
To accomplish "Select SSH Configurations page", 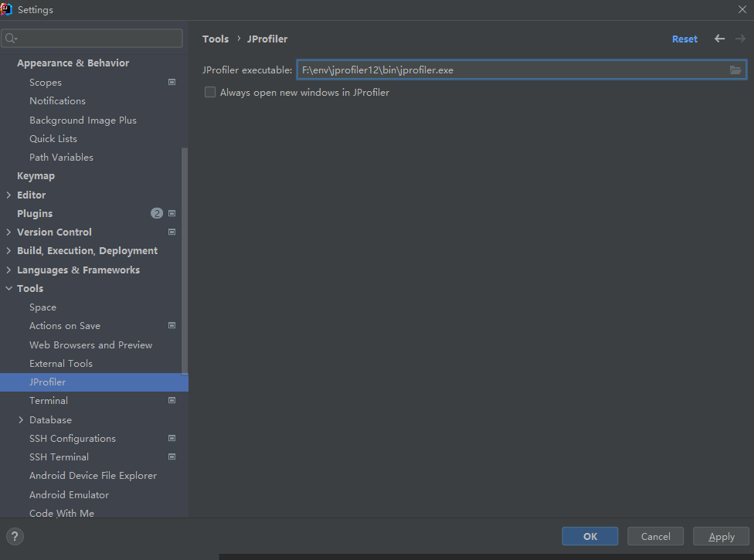I will (72, 439).
